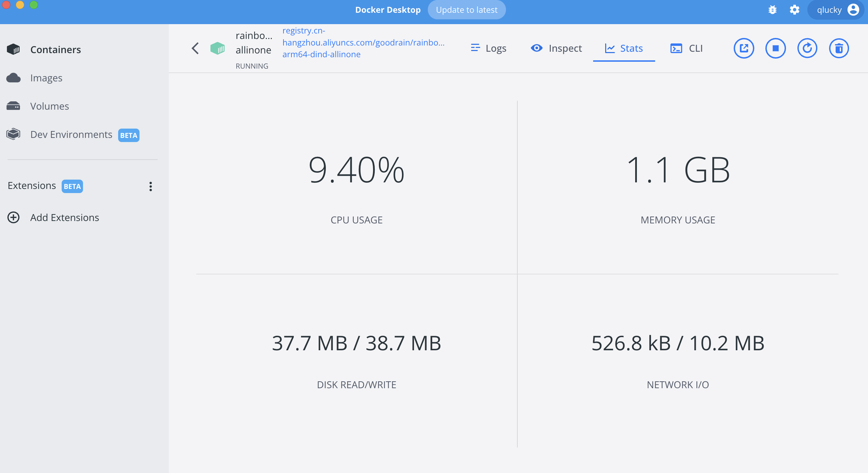Image resolution: width=868 pixels, height=473 pixels.
Task: Stop the running container
Action: point(776,48)
